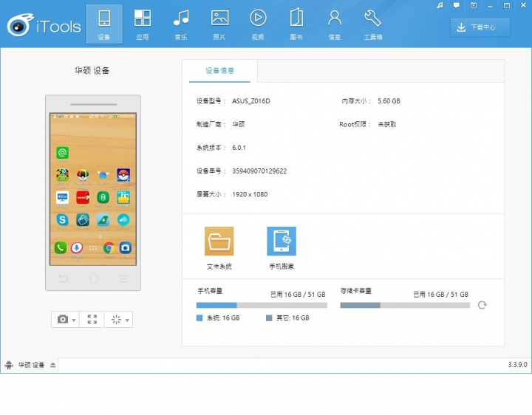This screenshot has width=532, height=415.
Task: Go to the 信息 (Info) section
Action: pos(335,24)
